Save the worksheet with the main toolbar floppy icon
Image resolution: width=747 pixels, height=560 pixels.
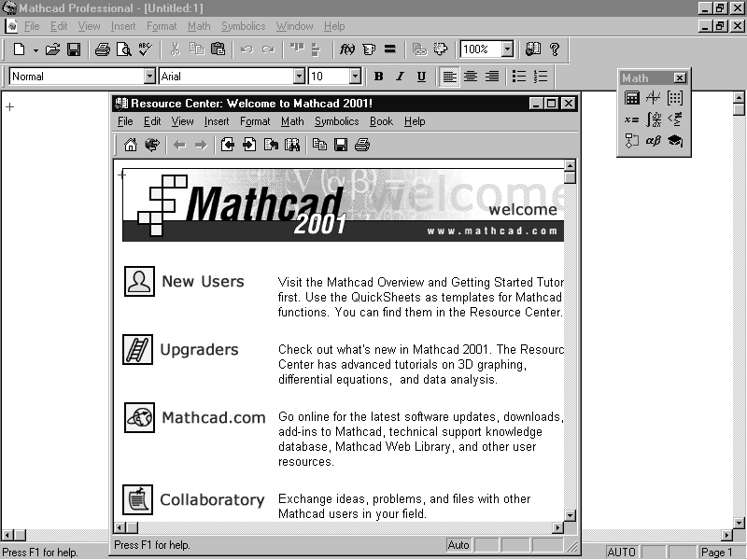[x=74, y=49]
